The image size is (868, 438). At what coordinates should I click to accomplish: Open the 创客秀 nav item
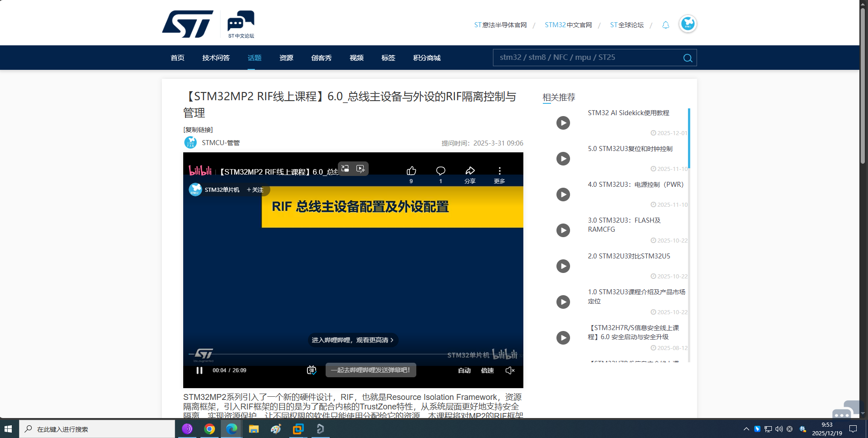[x=321, y=58]
